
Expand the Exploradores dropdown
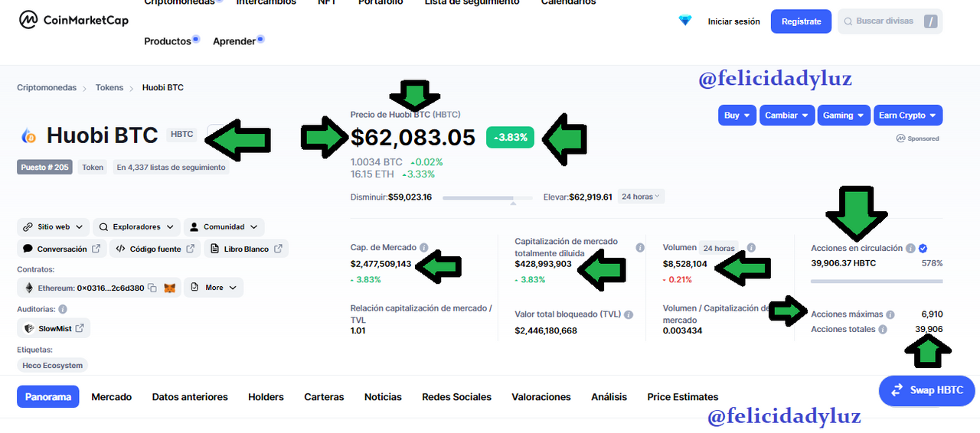click(x=137, y=227)
